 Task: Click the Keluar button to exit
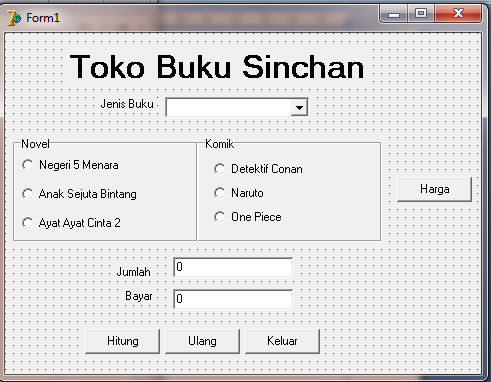282,341
